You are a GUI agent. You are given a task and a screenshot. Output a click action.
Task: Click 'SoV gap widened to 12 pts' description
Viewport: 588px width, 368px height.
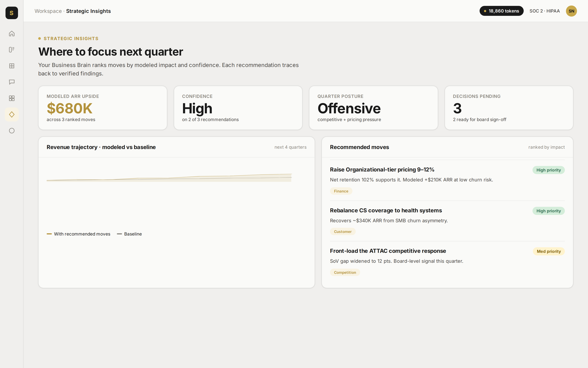(397, 261)
